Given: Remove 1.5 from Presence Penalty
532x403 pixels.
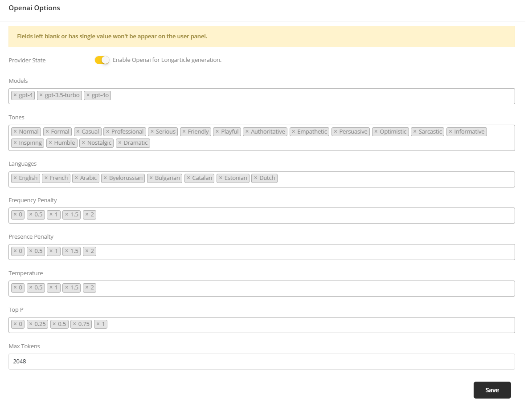Looking at the screenshot, I should (x=66, y=251).
